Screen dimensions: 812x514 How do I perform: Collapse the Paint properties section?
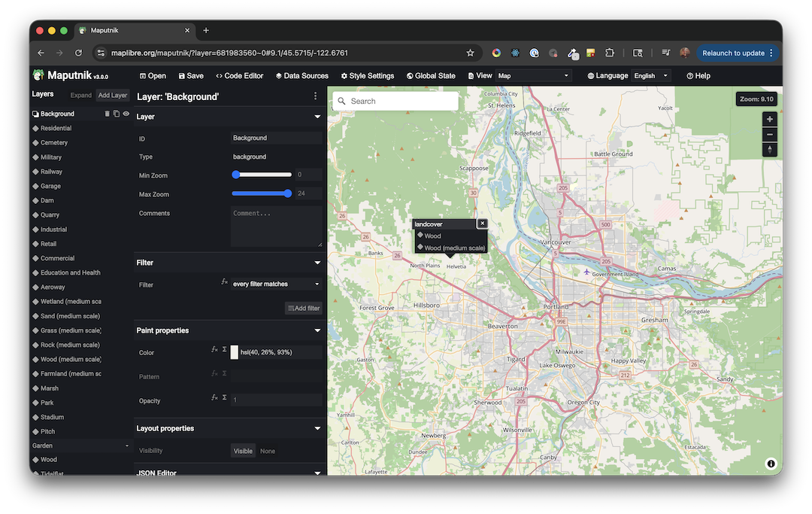[317, 330]
